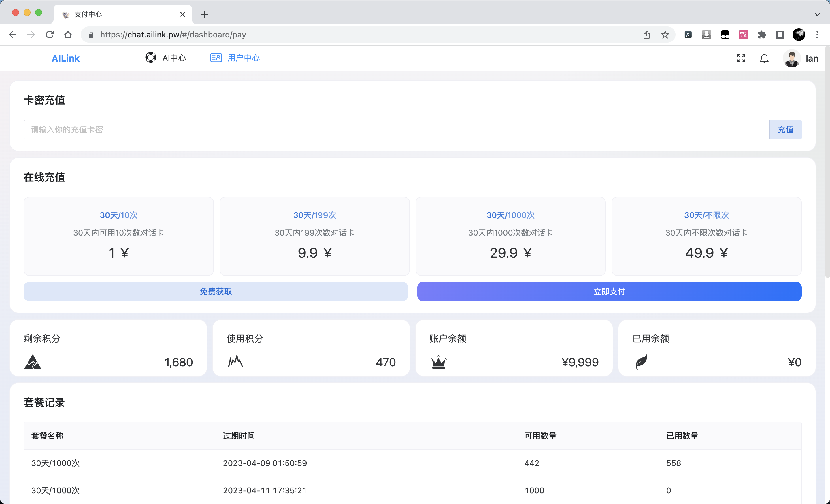The image size is (830, 504).
Task: Select the 30天/10次 plan card
Action: [118, 236]
